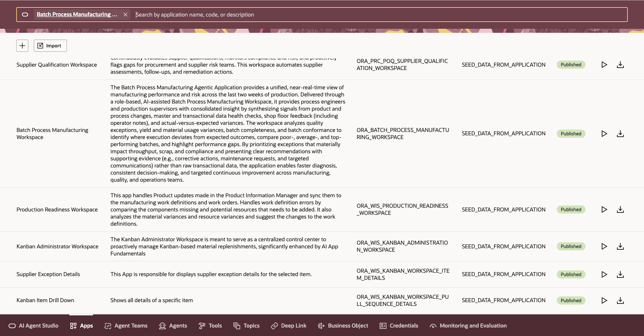644x336 pixels.
Task: Click the plus icon to add app
Action: [x=22, y=46]
